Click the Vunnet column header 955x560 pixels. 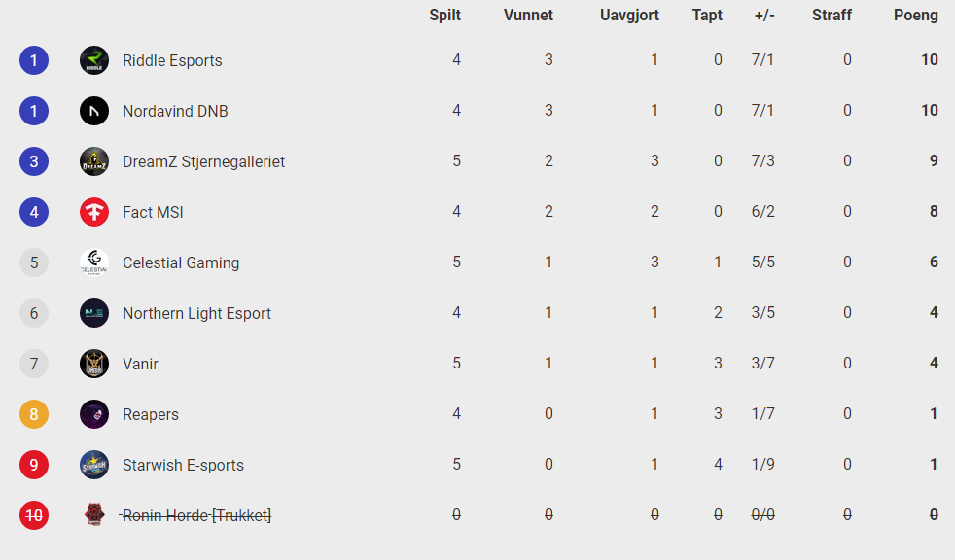point(528,16)
